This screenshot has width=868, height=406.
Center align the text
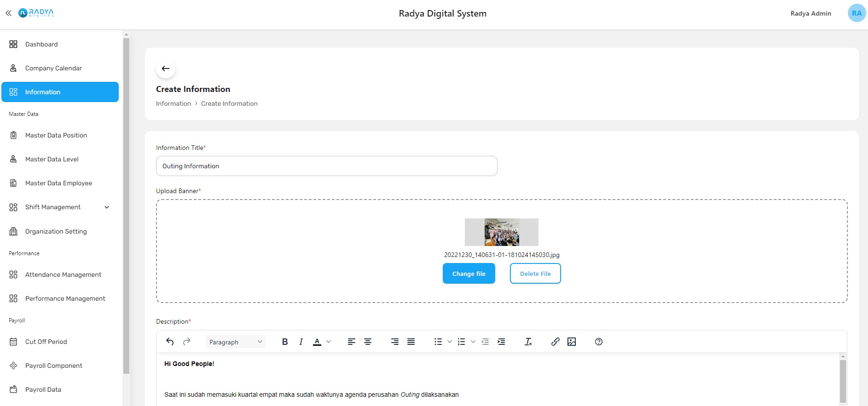point(368,342)
